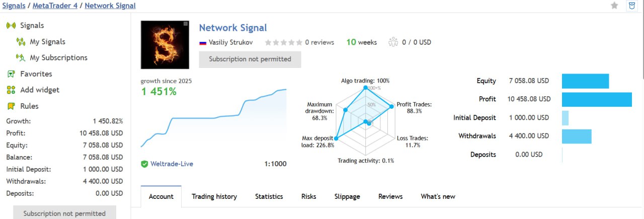Click the Signals broadcast icon in sidebar
Viewport: 644px width, 219px height.
pos(11,26)
